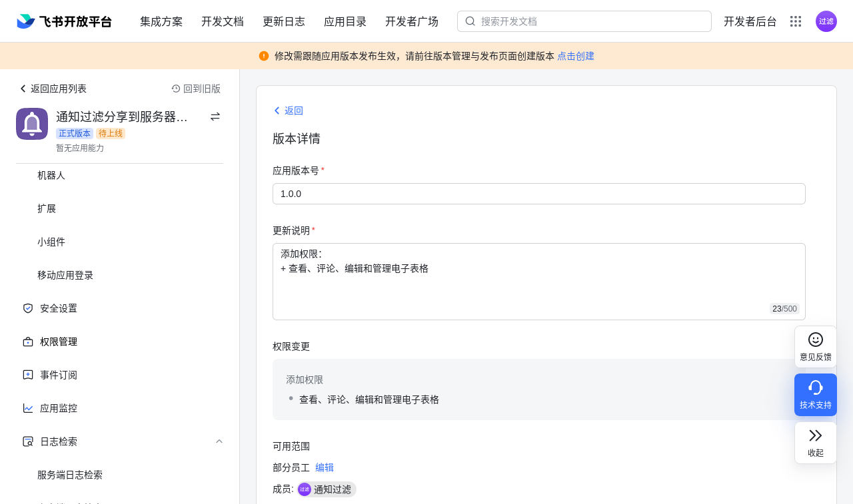The height and width of the screenshot is (504, 853).
Task: Open 技术支持 headset support button
Action: pos(816,395)
